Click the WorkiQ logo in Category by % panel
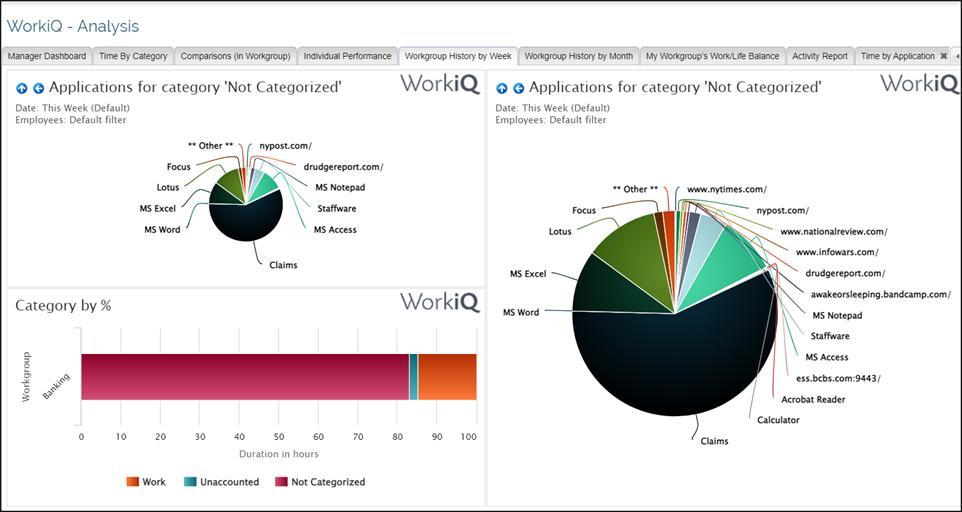 (440, 302)
